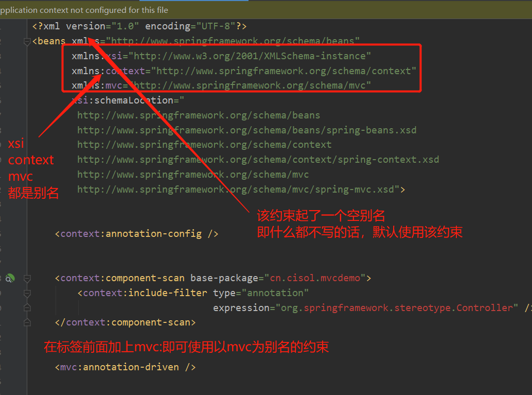Screen dimensions: 532x395
Task: Click the Spring bean gutter icon beside component-scan
Action: pyautogui.click(x=10, y=279)
